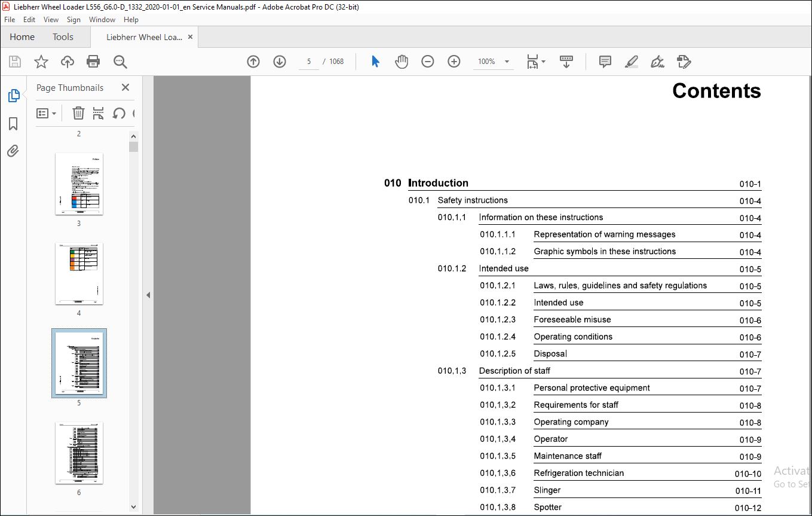Open Graphic symbols in these instructions
Image resolution: width=812 pixels, height=516 pixels.
click(605, 252)
